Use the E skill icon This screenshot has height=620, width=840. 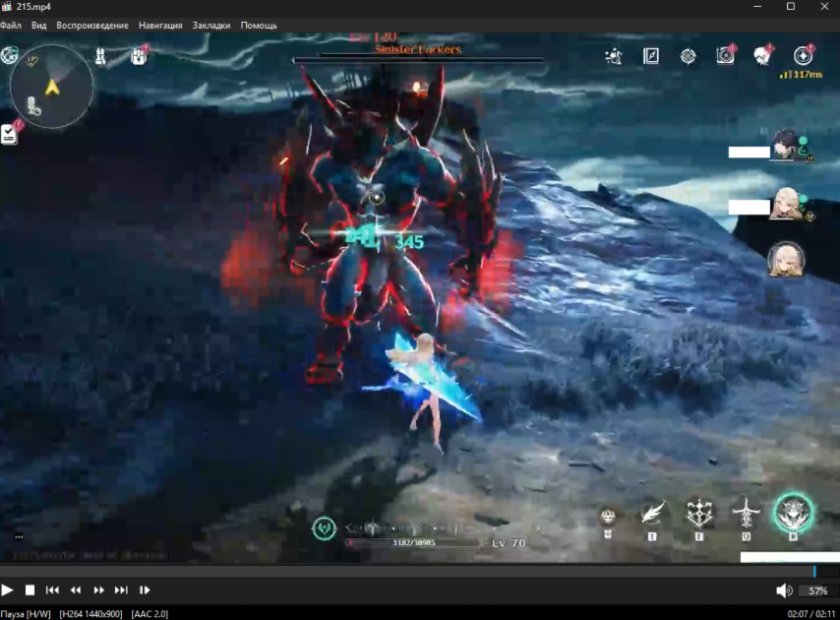pos(699,514)
